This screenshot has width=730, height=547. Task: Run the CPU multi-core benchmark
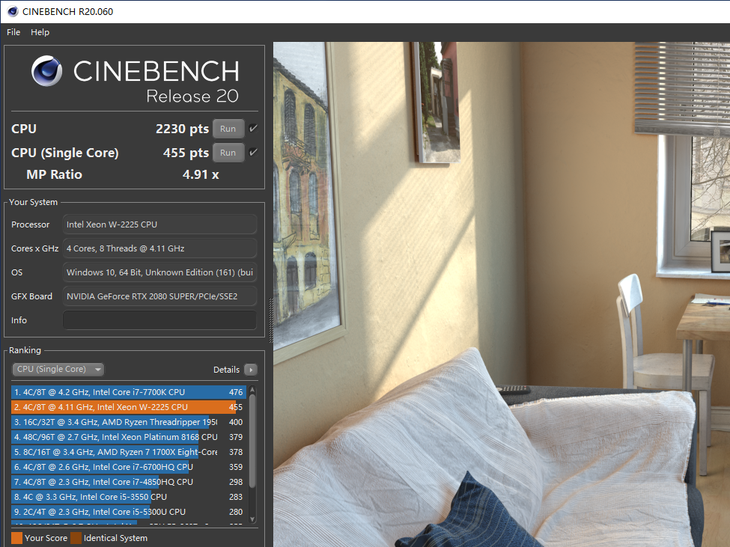click(x=228, y=129)
